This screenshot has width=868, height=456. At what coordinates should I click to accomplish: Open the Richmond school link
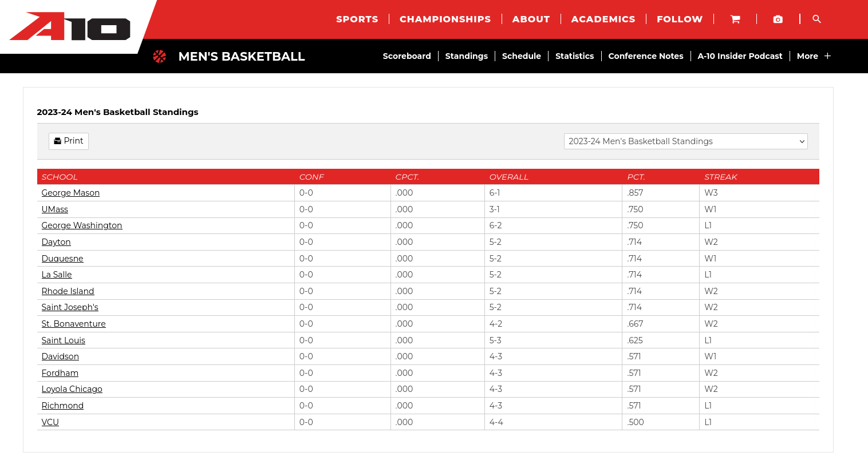tap(62, 406)
